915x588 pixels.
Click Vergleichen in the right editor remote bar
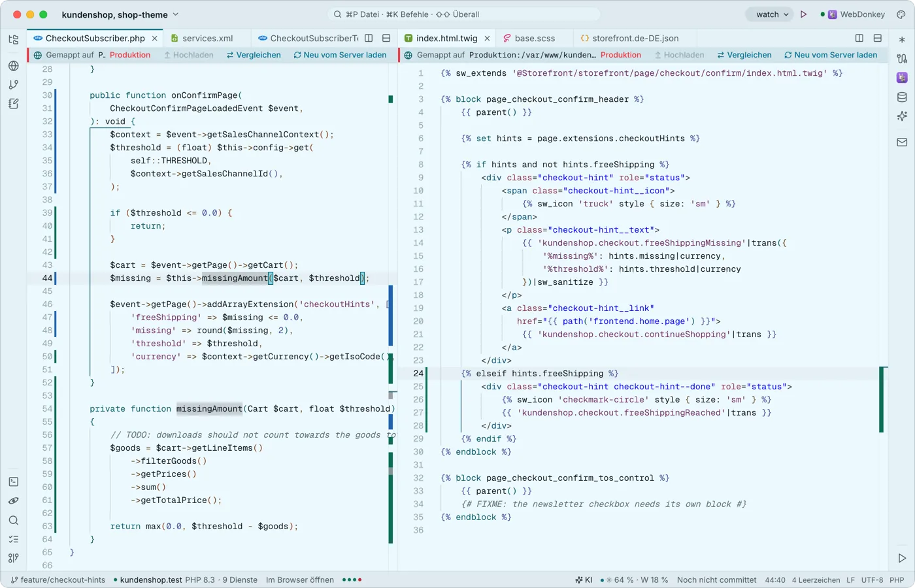tap(744, 55)
